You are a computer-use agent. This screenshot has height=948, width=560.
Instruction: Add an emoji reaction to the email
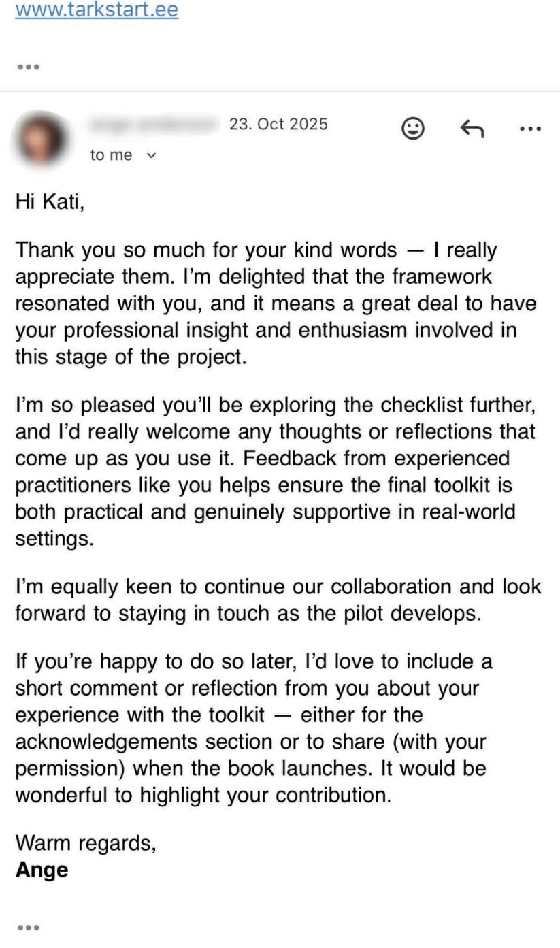tap(412, 128)
